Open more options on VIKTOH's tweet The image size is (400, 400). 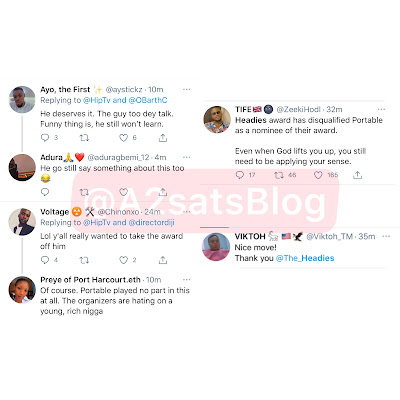[x=386, y=236]
